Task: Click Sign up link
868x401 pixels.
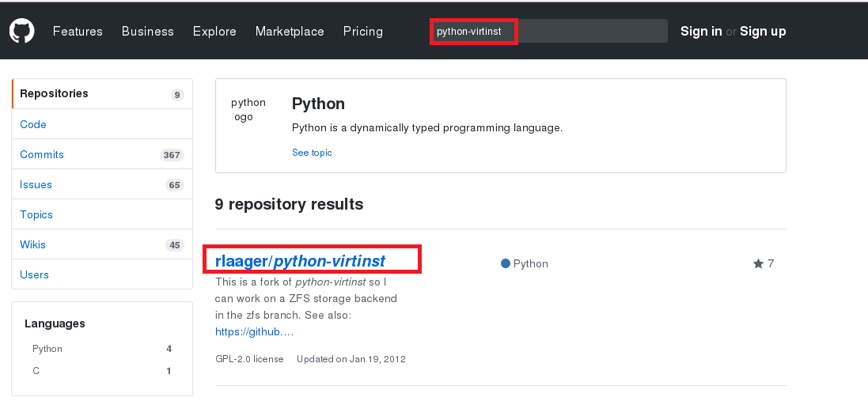Action: tap(763, 32)
